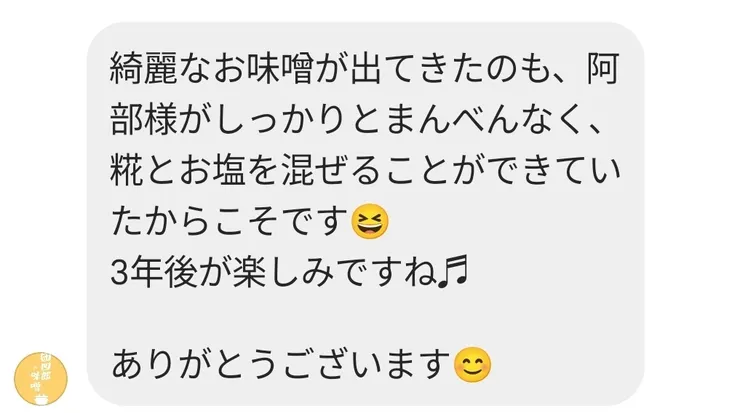The image size is (740, 413).
Task: Click the blushing smile emoji
Action: (x=472, y=365)
